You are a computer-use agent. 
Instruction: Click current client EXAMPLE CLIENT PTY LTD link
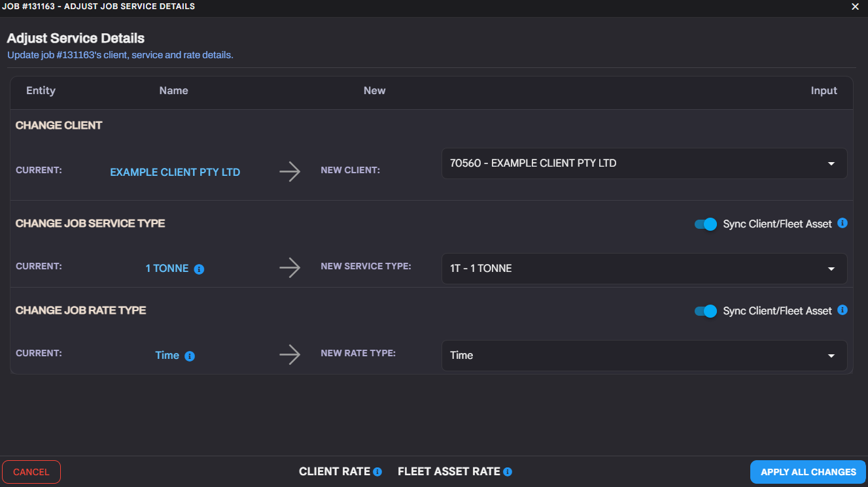175,173
